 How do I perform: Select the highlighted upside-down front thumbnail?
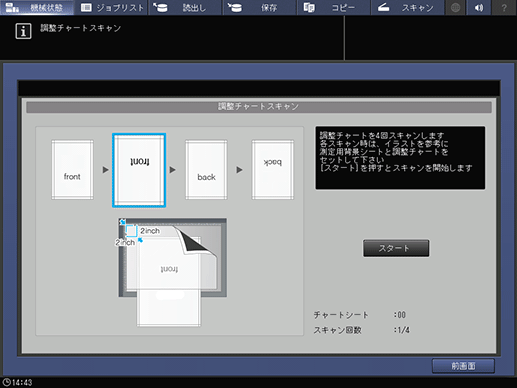point(139,170)
